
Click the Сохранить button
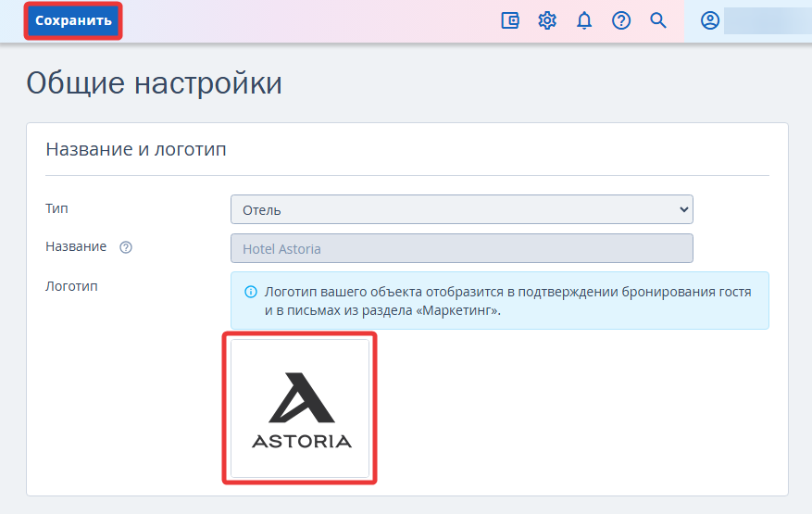73,20
